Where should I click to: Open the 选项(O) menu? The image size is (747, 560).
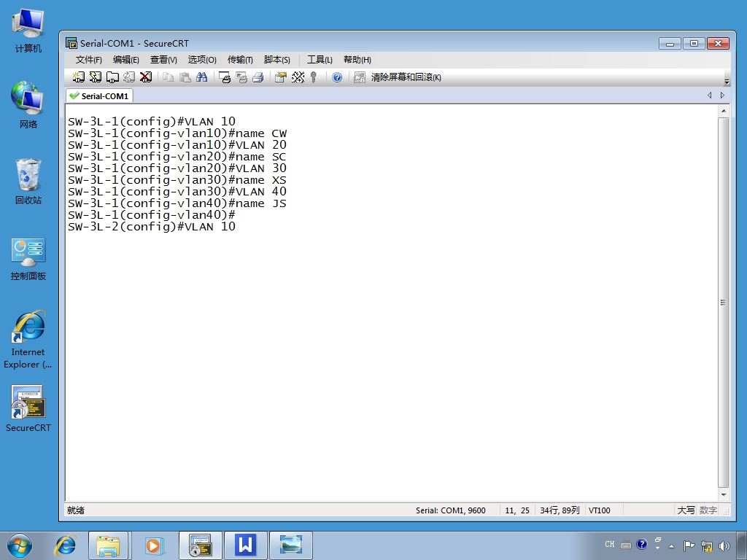[x=202, y=60]
